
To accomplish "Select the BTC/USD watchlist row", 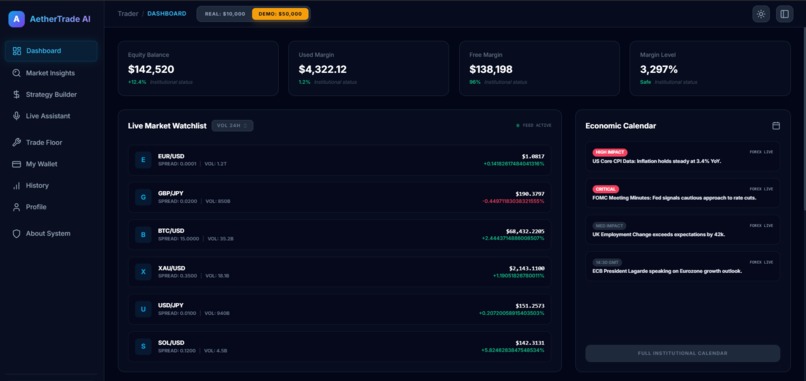I will [x=339, y=234].
